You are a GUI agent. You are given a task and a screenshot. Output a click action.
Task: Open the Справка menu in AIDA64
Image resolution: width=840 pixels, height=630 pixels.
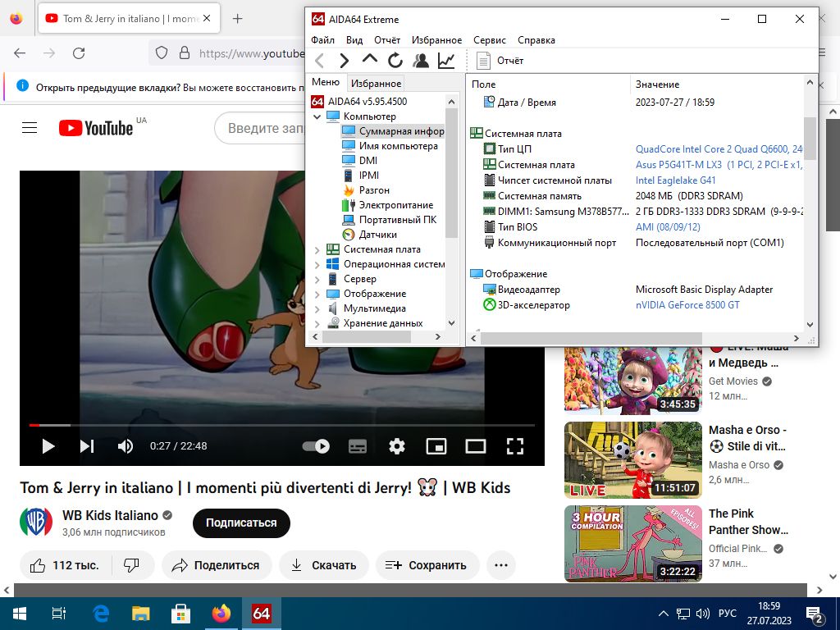pos(536,40)
